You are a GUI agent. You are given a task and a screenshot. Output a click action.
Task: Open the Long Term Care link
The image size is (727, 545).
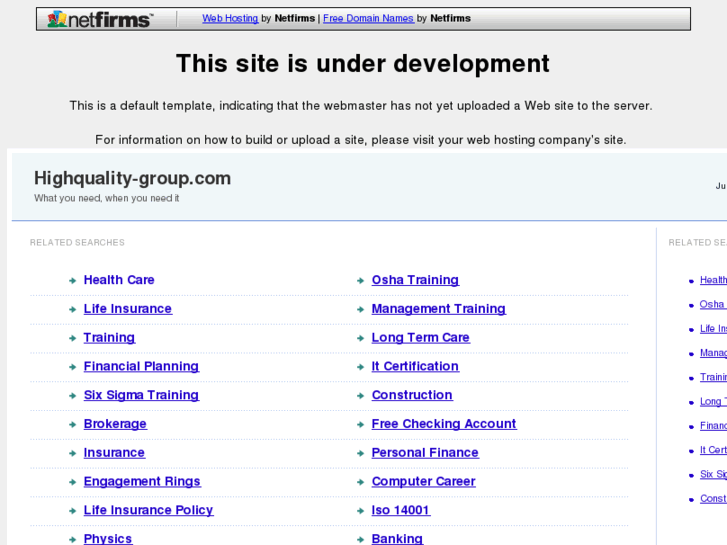(x=421, y=337)
